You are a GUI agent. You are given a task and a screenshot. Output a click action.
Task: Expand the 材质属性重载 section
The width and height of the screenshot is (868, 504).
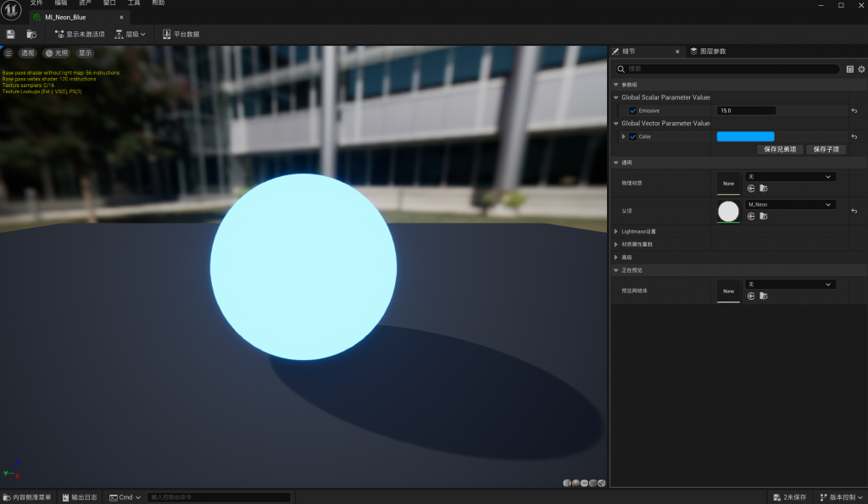[x=615, y=244]
